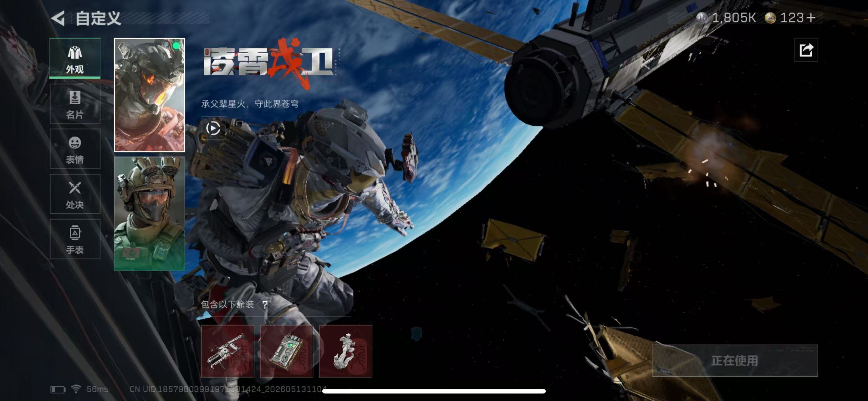868x401 pixels.
Task: Select the space helmet operator skin thumbnail
Action: pyautogui.click(x=149, y=95)
